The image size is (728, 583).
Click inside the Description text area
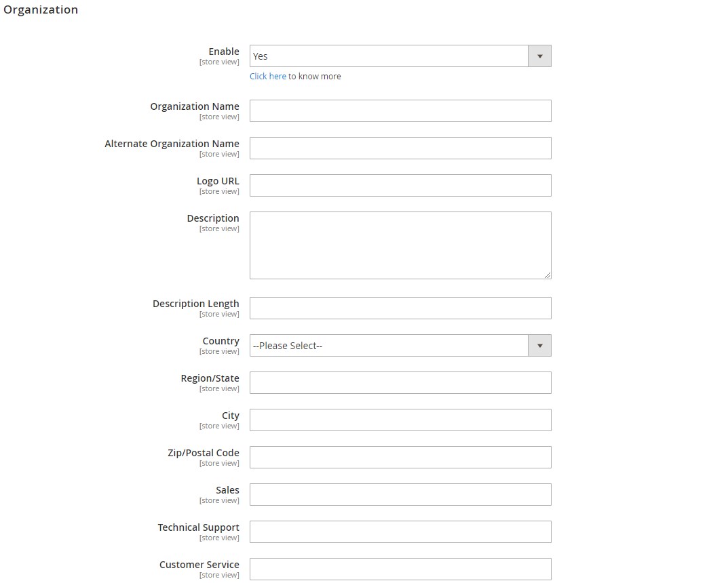(x=400, y=245)
